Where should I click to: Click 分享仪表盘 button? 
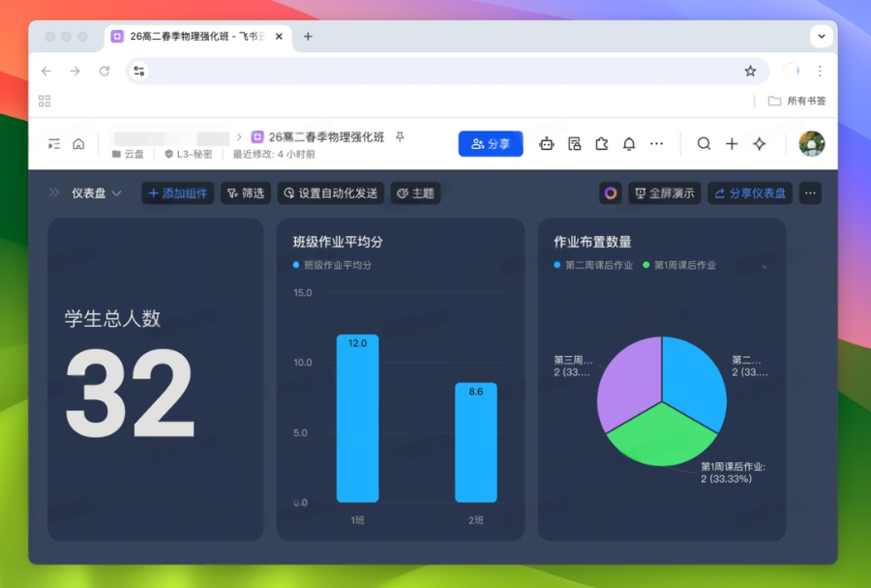(750, 193)
